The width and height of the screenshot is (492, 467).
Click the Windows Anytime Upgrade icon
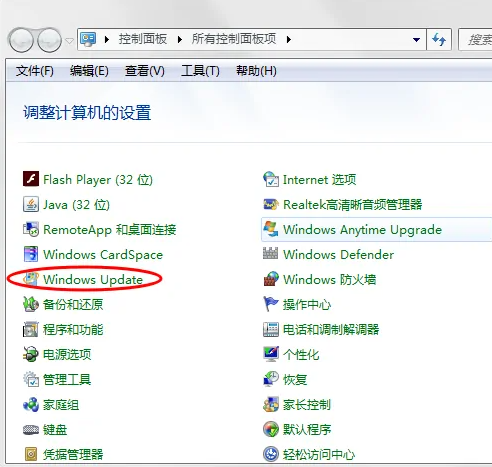(271, 229)
